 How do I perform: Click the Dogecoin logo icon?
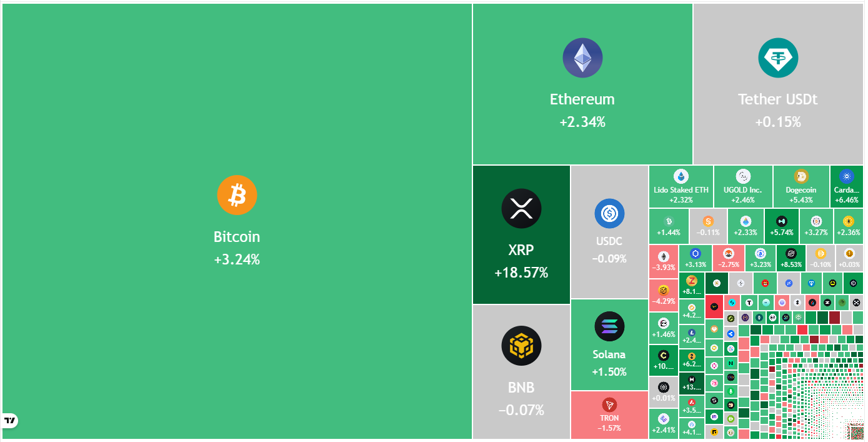[x=801, y=177]
